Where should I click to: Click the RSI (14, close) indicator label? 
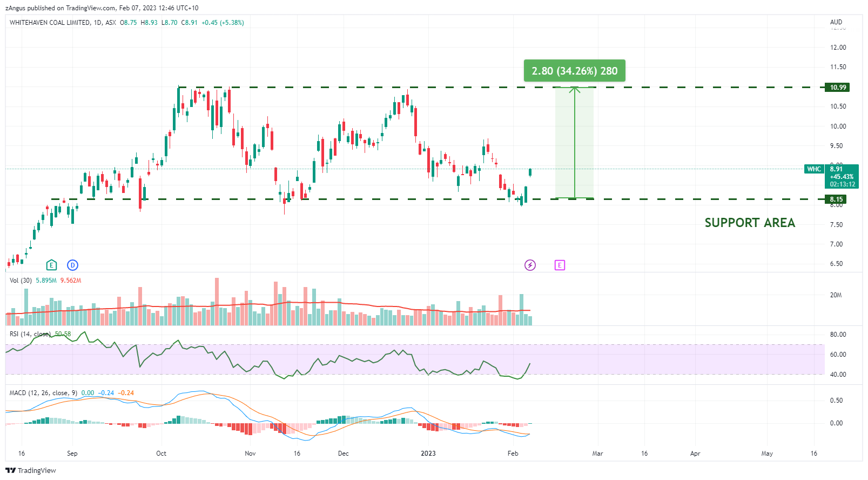(30, 334)
